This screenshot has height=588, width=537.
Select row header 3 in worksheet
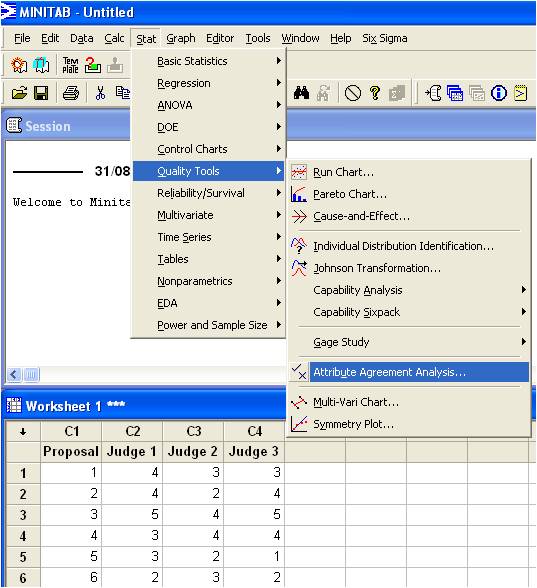tap(23, 515)
